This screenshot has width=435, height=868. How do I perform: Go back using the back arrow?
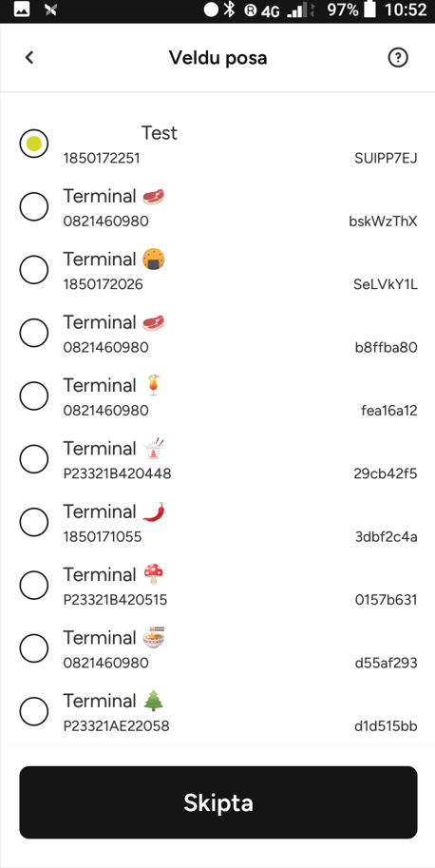(29, 57)
